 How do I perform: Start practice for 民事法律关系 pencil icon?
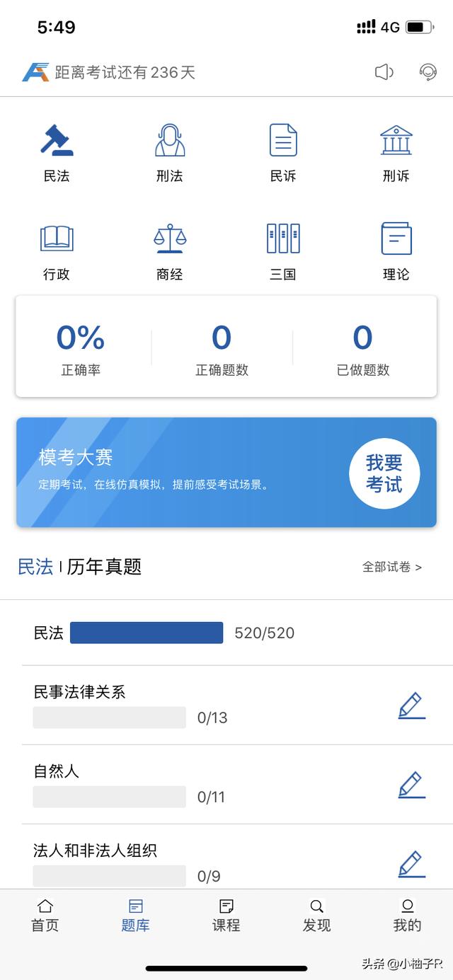click(x=411, y=705)
